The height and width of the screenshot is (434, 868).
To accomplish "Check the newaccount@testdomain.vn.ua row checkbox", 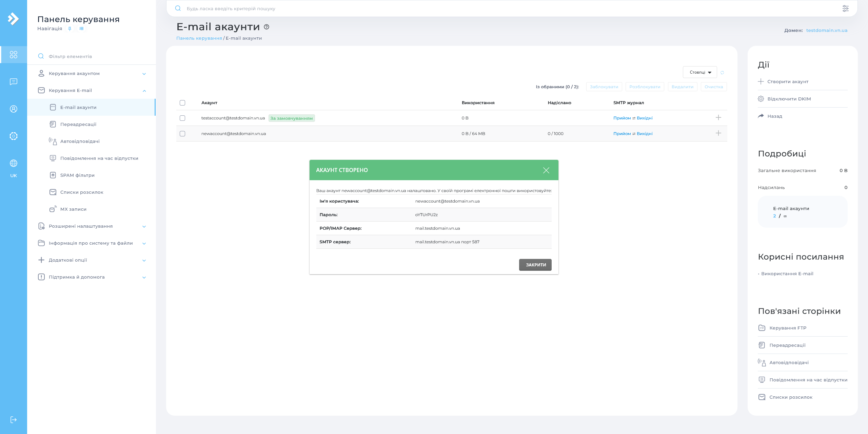I will (x=182, y=134).
